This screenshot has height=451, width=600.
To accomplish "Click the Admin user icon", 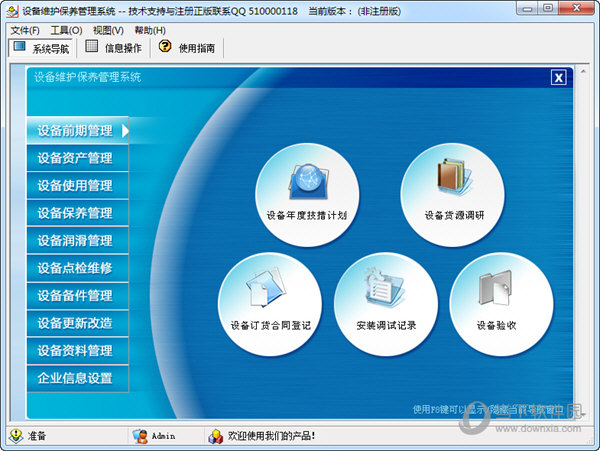I will point(140,436).
